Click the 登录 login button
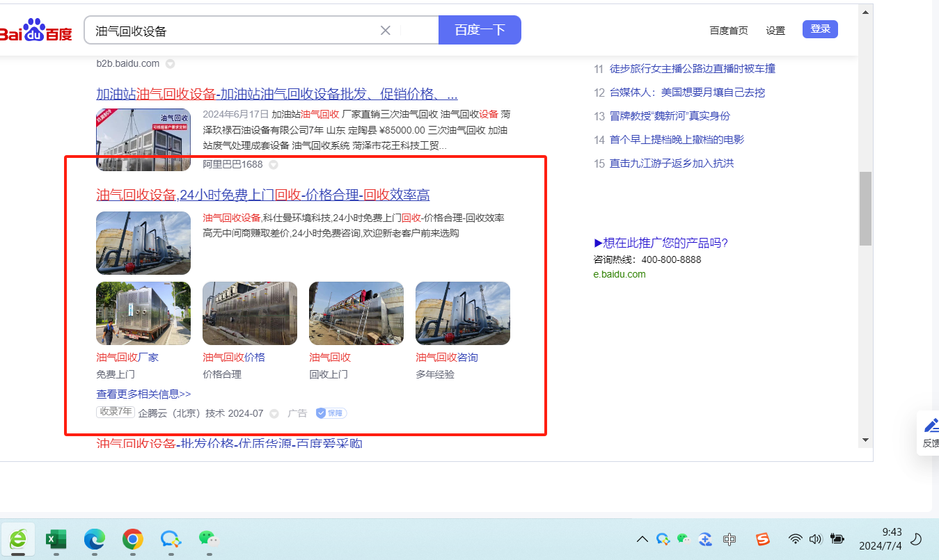The width and height of the screenshot is (939, 560). coord(820,29)
